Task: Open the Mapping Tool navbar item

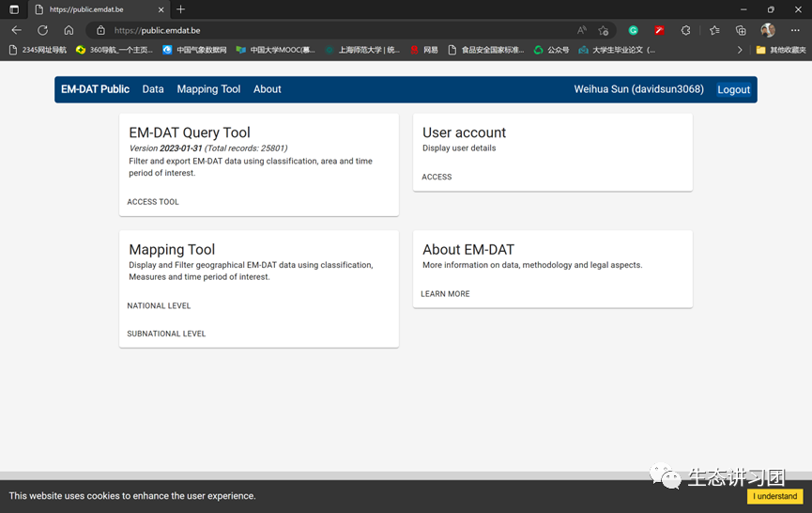Action: coord(208,89)
